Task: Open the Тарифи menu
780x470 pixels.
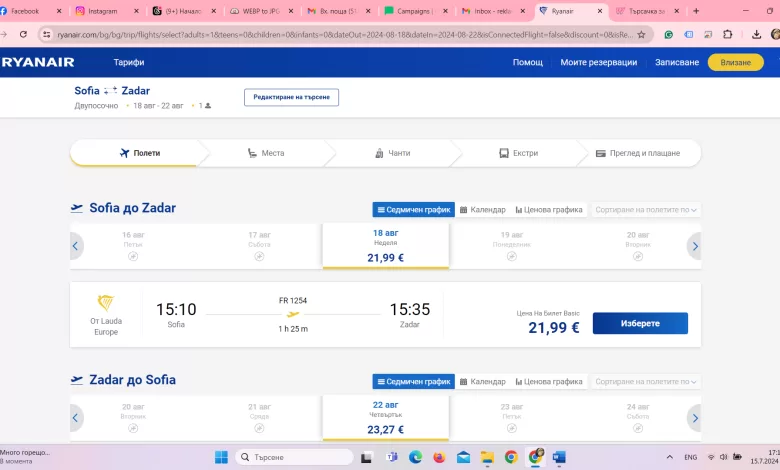Action: [x=129, y=62]
